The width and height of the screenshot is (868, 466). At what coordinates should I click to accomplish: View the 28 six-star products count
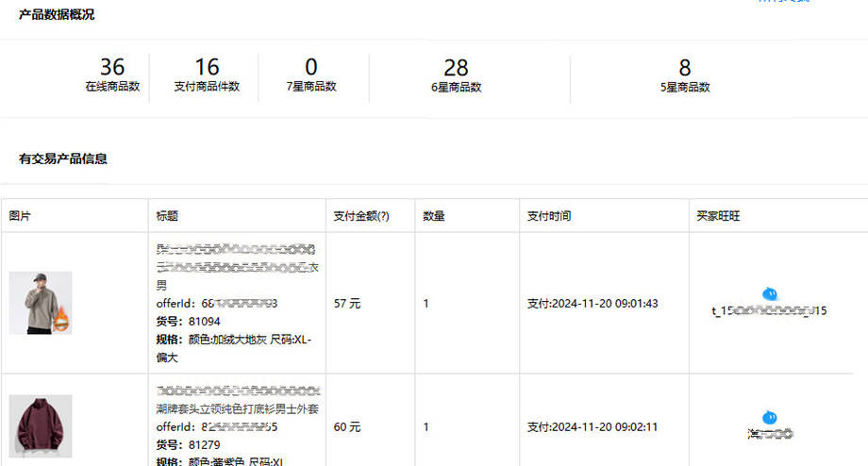pyautogui.click(x=456, y=68)
